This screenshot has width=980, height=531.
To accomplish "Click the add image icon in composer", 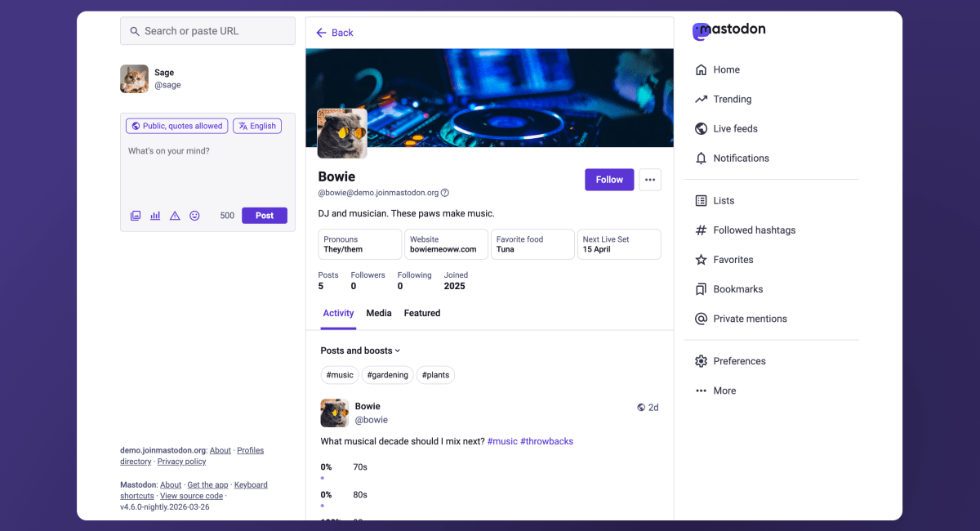I will pos(136,216).
